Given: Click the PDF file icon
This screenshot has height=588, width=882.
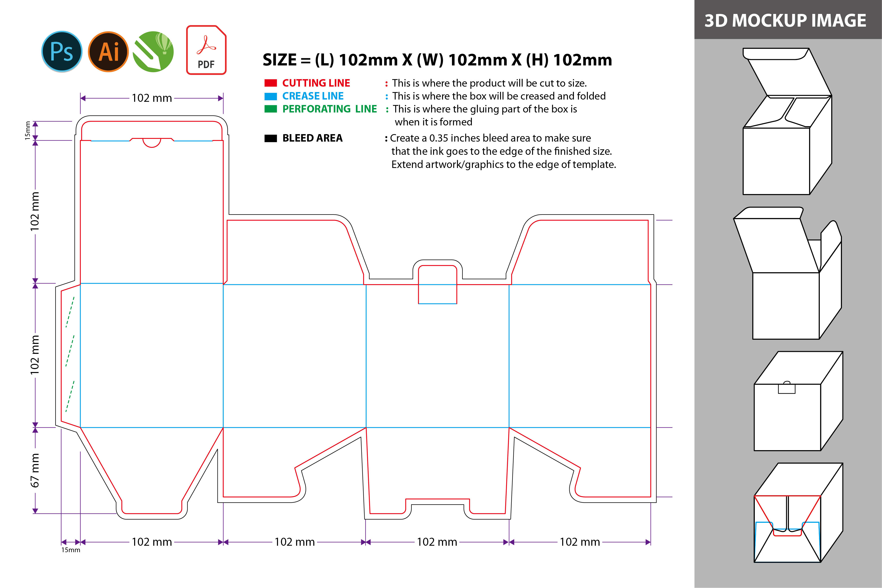Looking at the screenshot, I should coord(206,50).
